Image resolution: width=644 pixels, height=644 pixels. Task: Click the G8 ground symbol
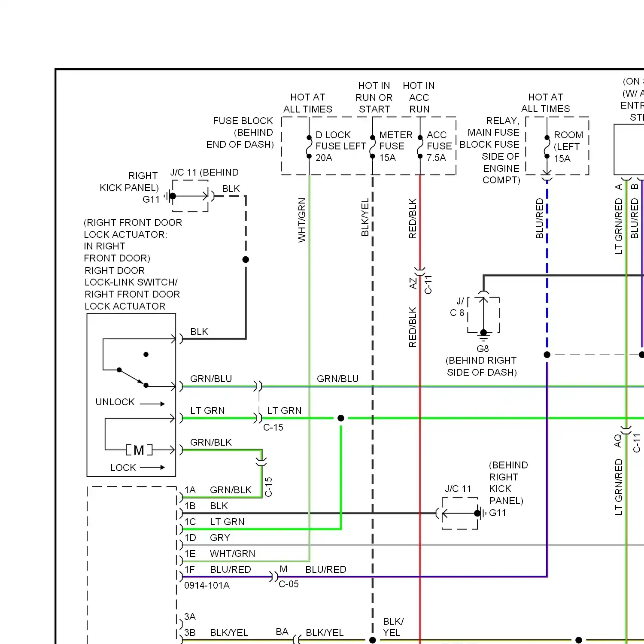click(x=483, y=335)
